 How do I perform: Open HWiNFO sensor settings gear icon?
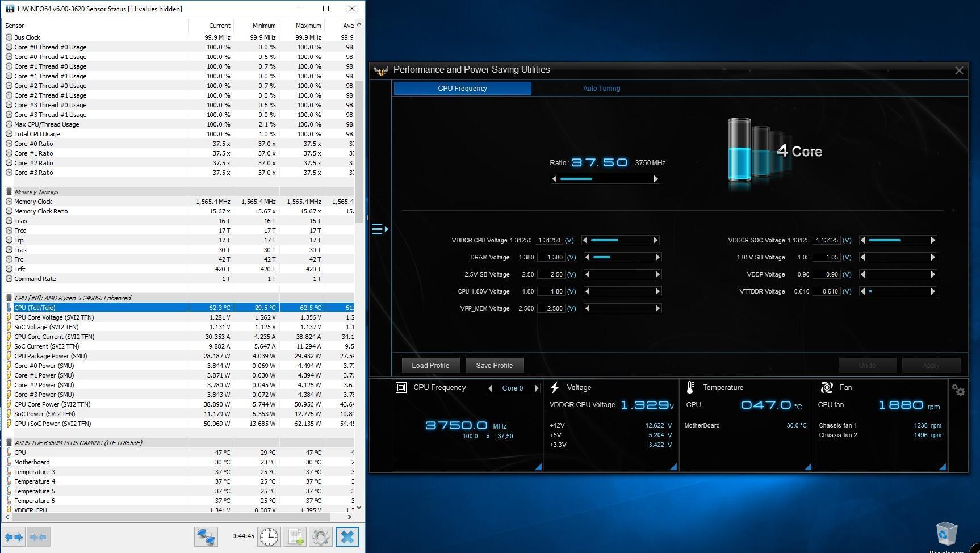point(321,537)
